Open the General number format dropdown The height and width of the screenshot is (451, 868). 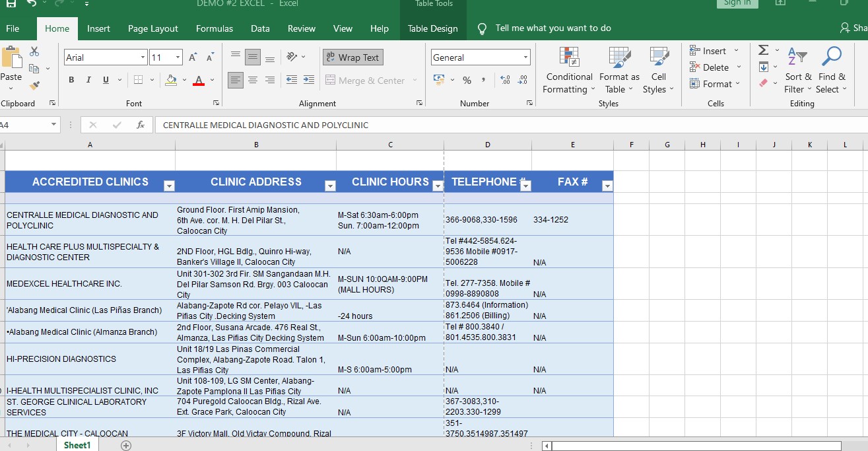[x=525, y=57]
